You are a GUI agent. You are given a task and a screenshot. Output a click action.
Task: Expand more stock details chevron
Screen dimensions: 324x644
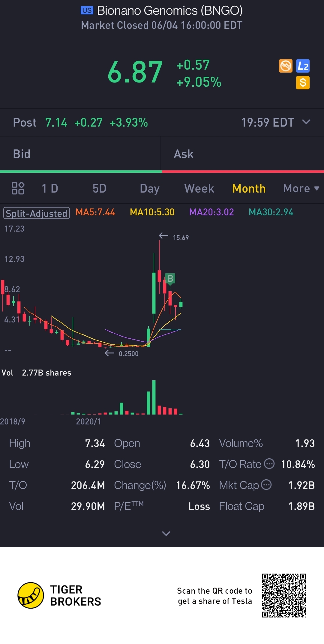[166, 533]
